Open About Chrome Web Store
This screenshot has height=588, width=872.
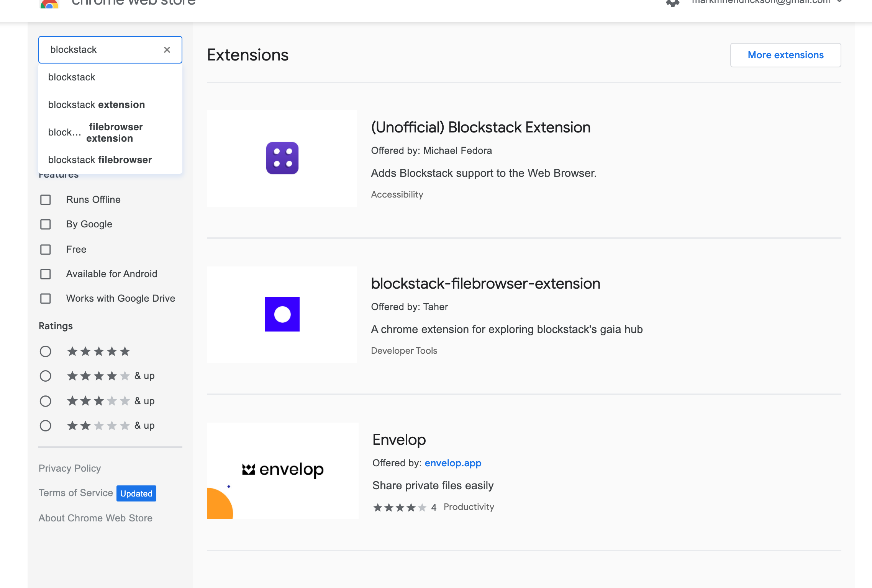[95, 518]
